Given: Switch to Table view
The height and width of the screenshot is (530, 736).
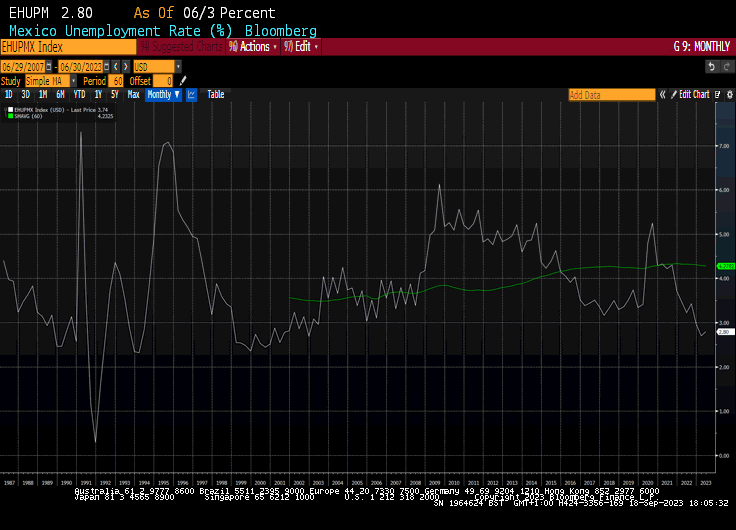Looking at the screenshot, I should pyautogui.click(x=216, y=95).
